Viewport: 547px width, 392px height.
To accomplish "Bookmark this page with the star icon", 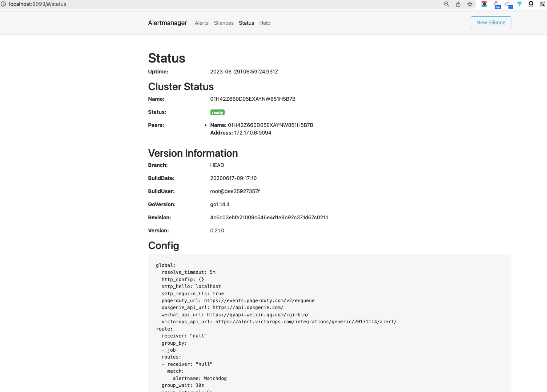I will pos(470,4).
